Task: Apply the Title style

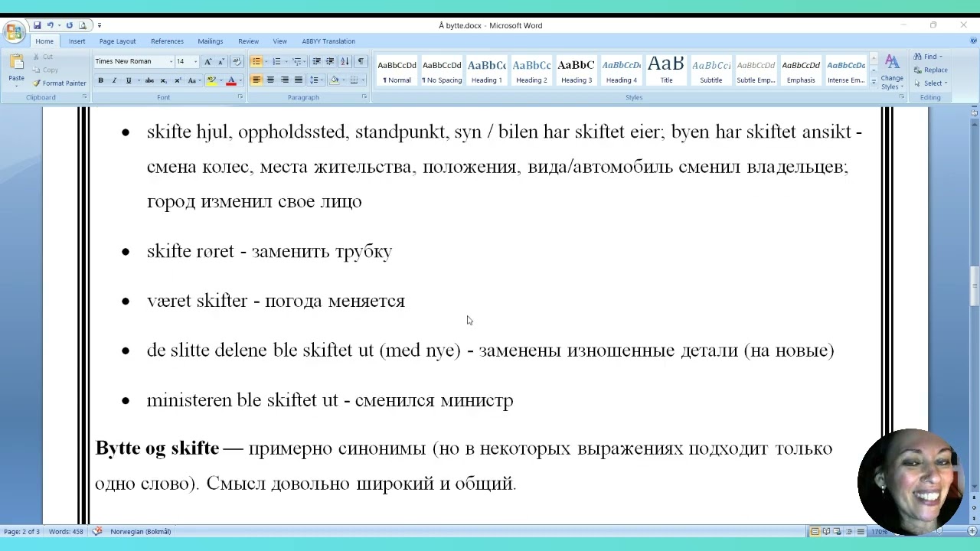Action: (x=666, y=71)
